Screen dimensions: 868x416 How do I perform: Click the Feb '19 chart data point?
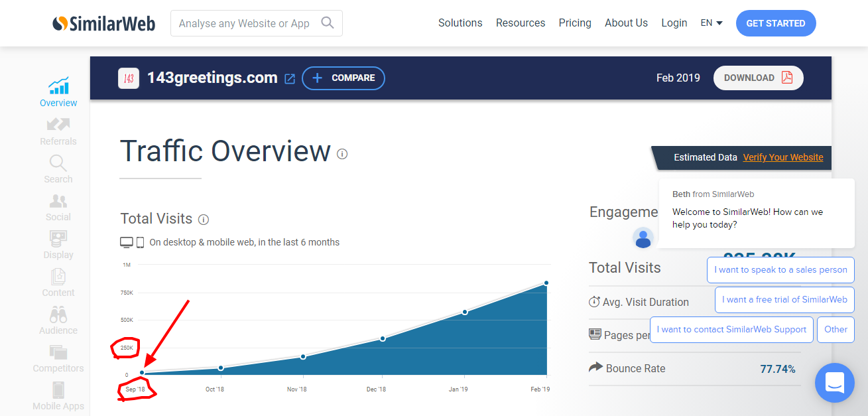point(546,283)
